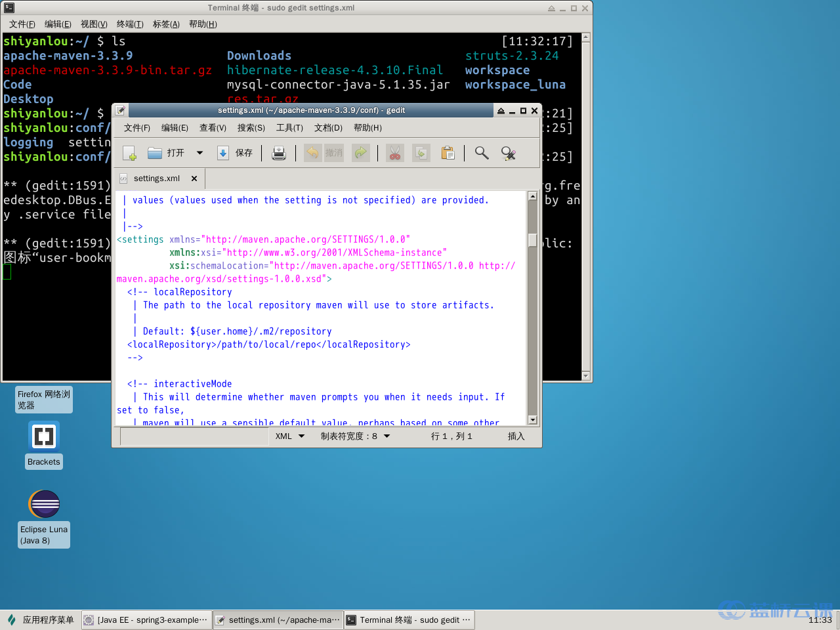Open the 应用程序菜单 applications menu
840x630 pixels.
pyautogui.click(x=41, y=619)
